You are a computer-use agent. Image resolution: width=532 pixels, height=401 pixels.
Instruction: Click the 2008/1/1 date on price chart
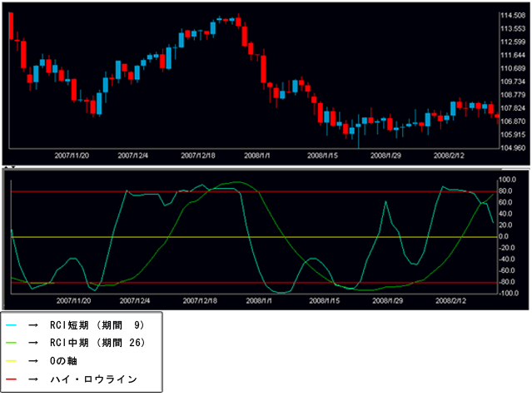click(x=257, y=156)
